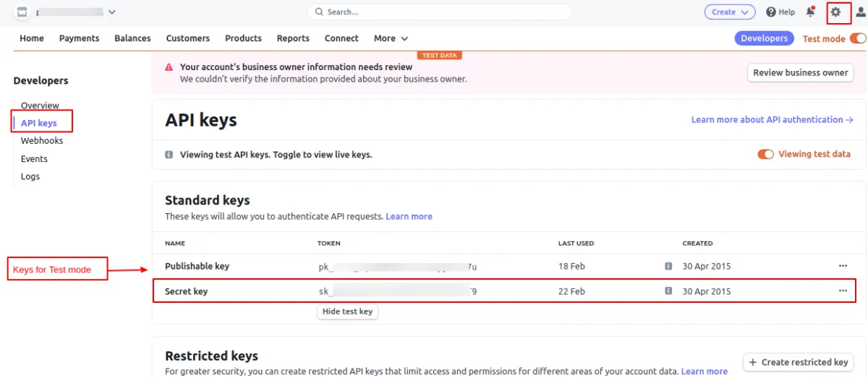The width and height of the screenshot is (868, 378).
Task: Open the Products tab
Action: coord(243,38)
